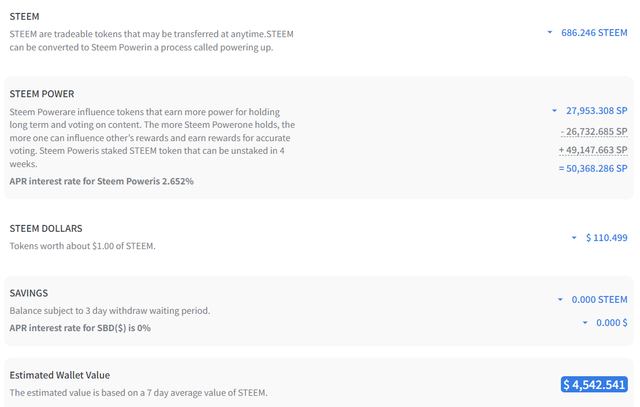Click the 27,953.308 SP amount
The height and width of the screenshot is (407, 640).
(x=597, y=111)
